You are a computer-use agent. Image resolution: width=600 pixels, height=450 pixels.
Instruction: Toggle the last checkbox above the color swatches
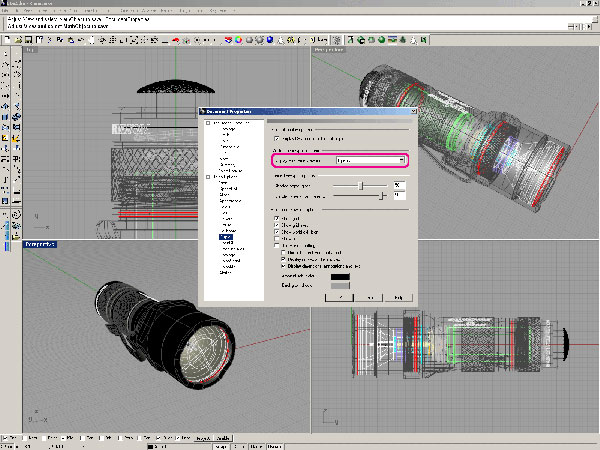tap(285, 266)
